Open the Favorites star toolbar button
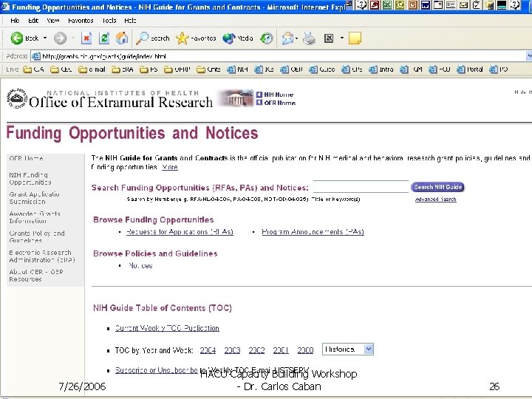This screenshot has height=399, width=532. [x=196, y=38]
